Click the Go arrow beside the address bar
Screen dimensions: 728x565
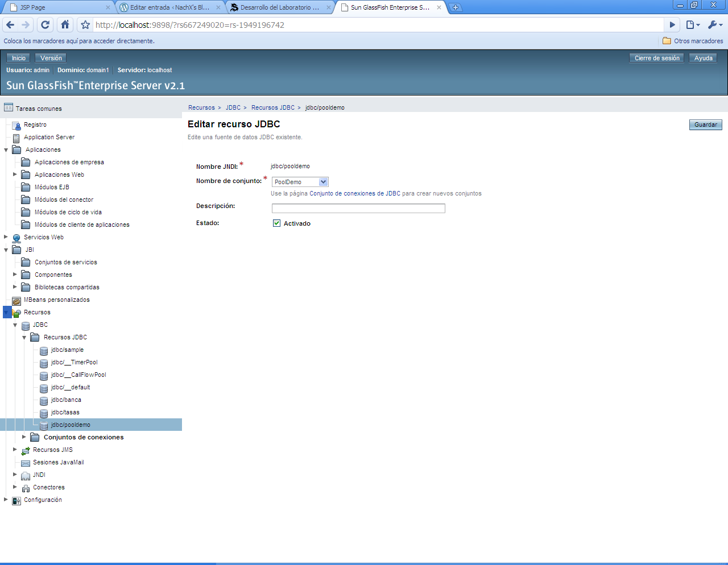coord(672,24)
